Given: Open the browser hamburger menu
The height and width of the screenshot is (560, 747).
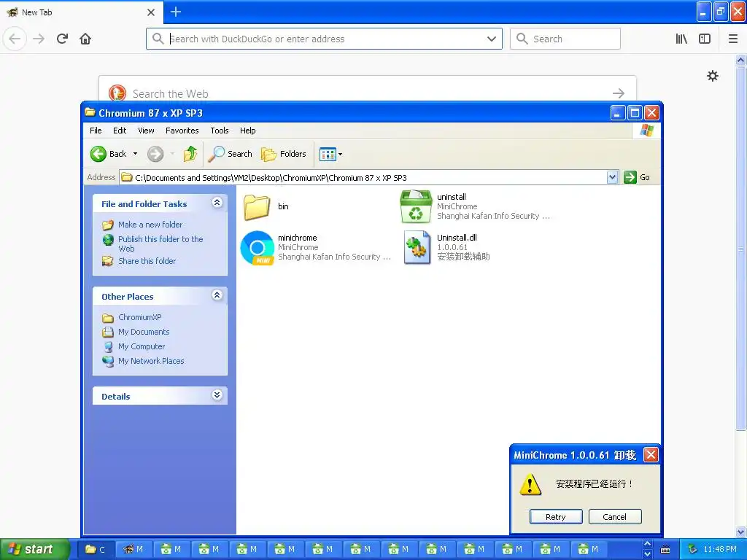Looking at the screenshot, I should pos(732,39).
